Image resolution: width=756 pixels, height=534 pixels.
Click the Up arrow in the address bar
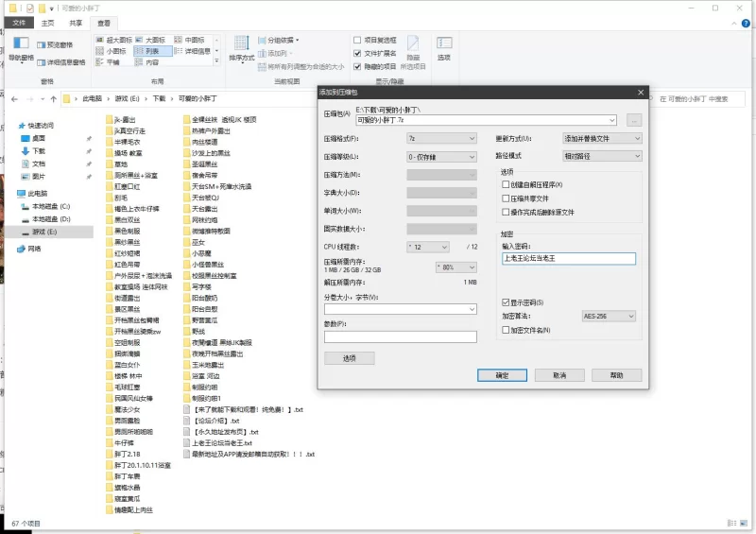point(54,98)
